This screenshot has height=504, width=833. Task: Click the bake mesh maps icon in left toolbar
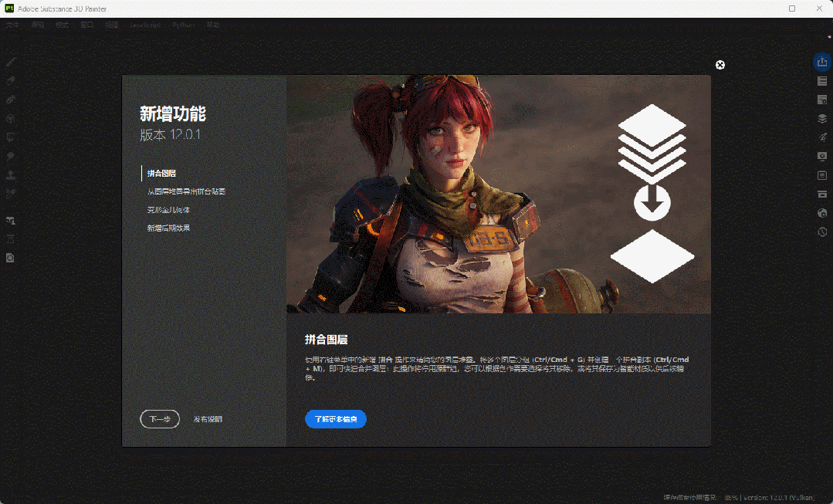pos(10,220)
